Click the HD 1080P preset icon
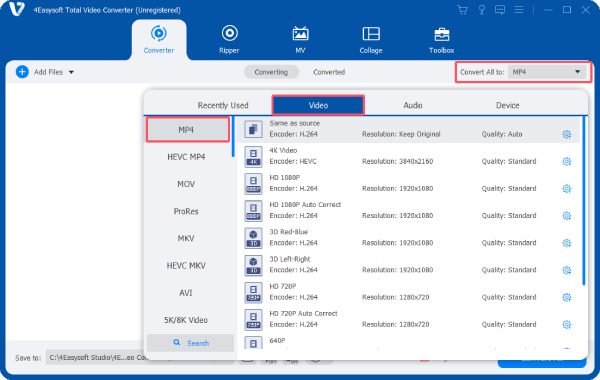The width and height of the screenshot is (600, 380). point(253,184)
